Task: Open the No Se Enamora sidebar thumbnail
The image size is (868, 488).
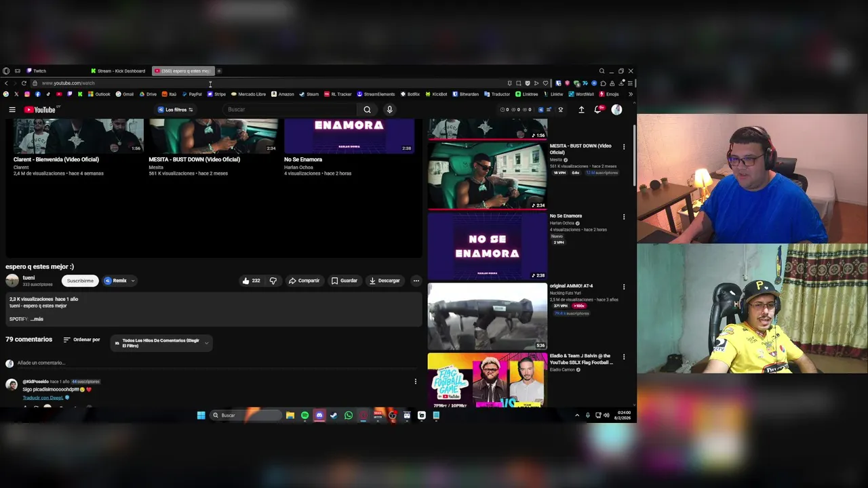Action: tap(487, 245)
